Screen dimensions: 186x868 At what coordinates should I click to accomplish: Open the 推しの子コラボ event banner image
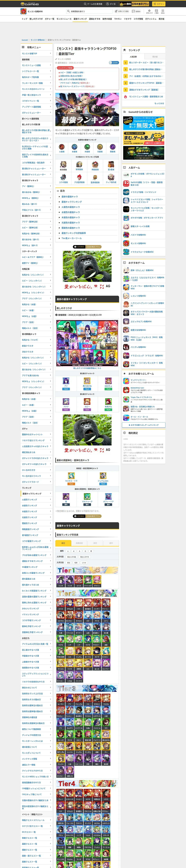87,343
